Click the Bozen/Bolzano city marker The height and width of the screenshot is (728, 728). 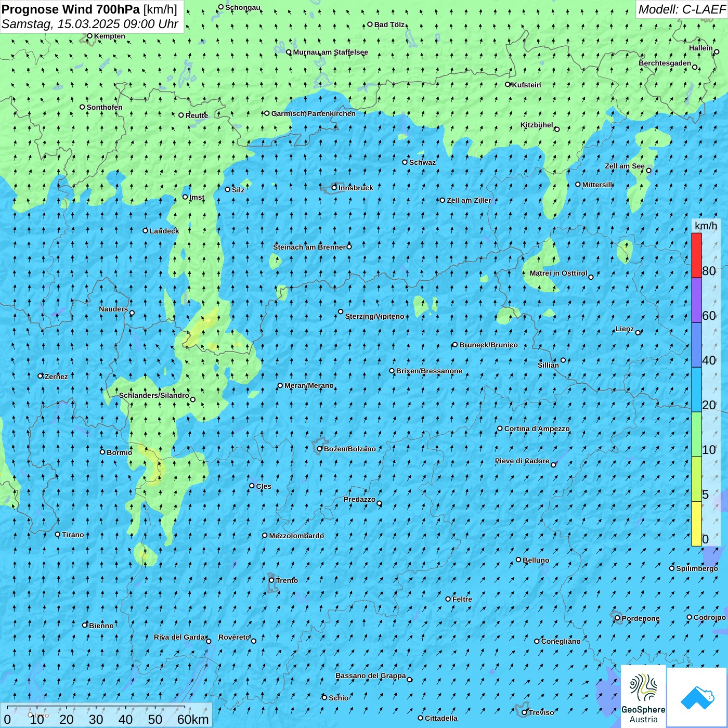point(320,449)
